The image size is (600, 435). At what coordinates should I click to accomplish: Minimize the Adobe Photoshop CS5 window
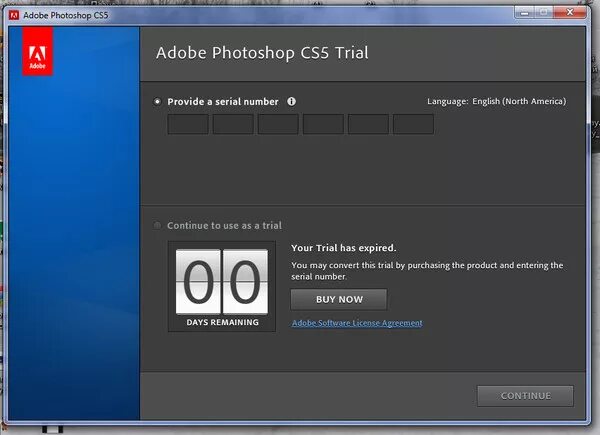tap(525, 13)
